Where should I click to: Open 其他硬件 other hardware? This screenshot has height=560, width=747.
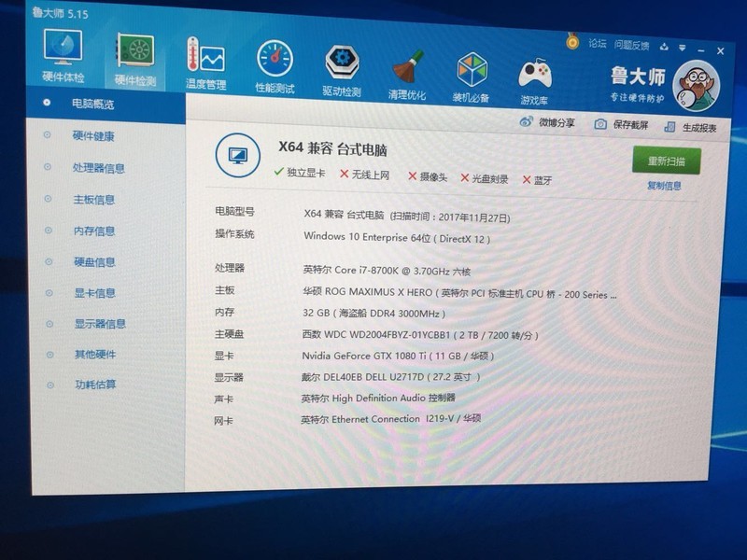95,354
